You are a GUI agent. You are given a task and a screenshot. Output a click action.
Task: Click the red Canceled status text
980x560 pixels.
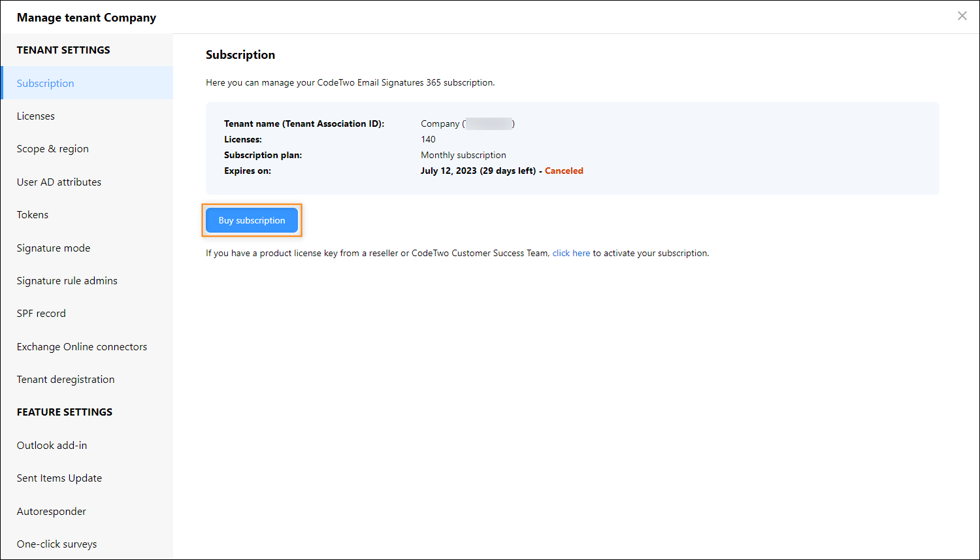point(564,171)
